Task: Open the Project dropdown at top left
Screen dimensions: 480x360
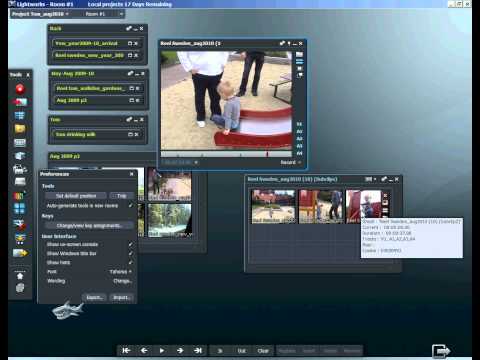Action: (x=40, y=14)
